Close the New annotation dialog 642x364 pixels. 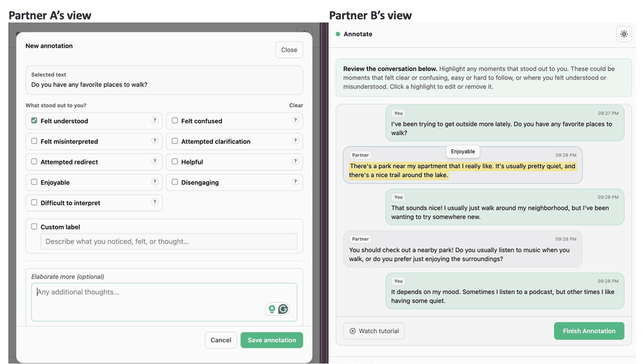pos(289,49)
